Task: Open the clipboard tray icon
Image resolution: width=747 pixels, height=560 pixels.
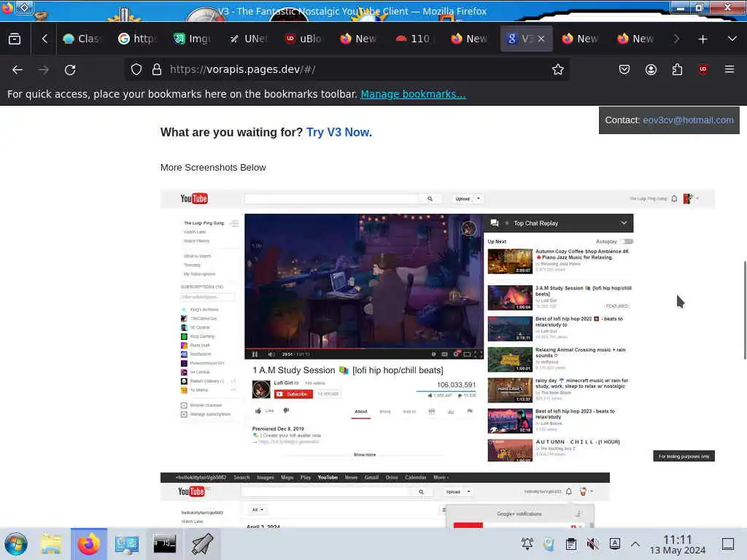Action: coord(570,544)
